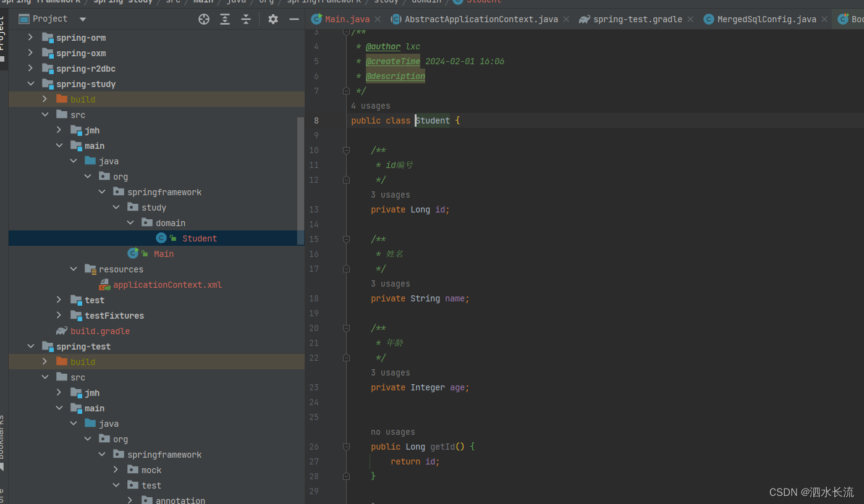The width and height of the screenshot is (864, 504).
Task: Collapse the domain package
Action: coord(130,223)
